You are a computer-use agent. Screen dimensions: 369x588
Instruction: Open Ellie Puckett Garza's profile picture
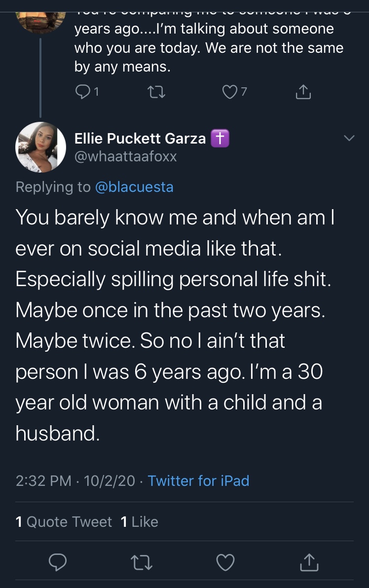point(40,147)
